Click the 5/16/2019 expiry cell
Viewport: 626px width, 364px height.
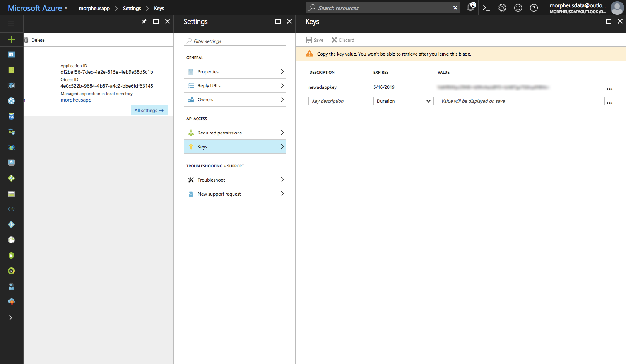[384, 87]
